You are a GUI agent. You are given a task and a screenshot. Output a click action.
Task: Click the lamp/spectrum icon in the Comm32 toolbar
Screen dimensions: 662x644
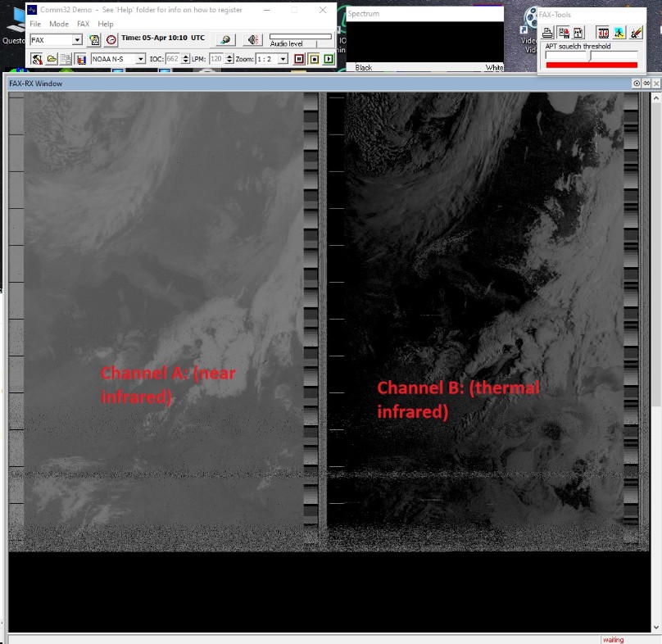(225, 40)
